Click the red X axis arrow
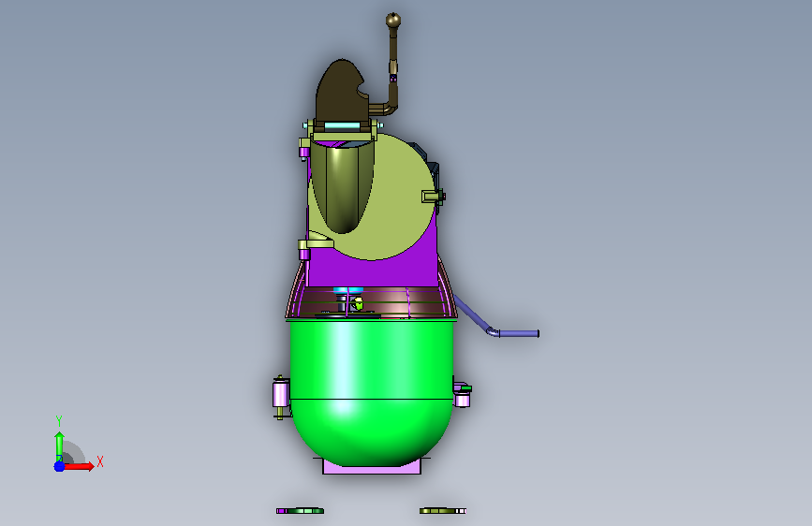This screenshot has height=526, width=812. click(x=79, y=466)
